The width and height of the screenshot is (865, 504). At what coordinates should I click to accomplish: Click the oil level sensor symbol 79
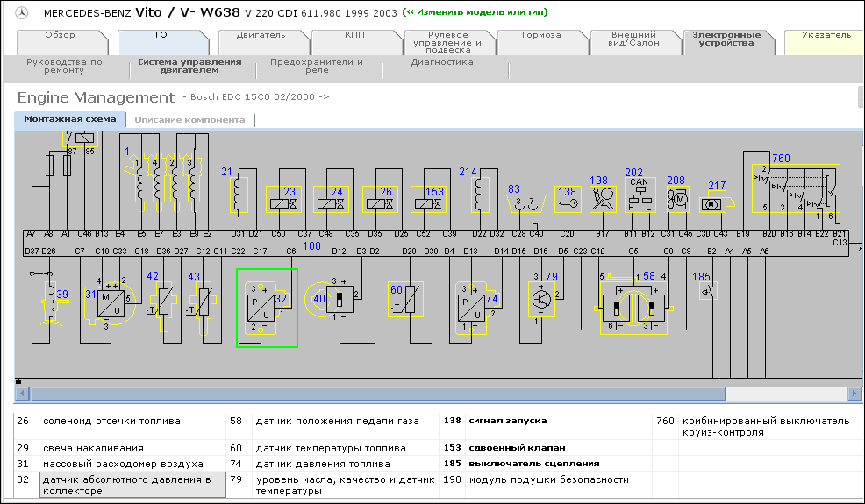539,299
